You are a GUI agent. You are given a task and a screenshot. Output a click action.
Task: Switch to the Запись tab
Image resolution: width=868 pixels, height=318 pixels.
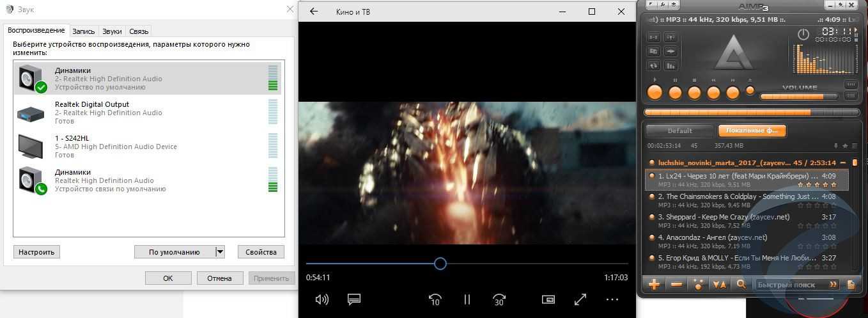(x=84, y=31)
